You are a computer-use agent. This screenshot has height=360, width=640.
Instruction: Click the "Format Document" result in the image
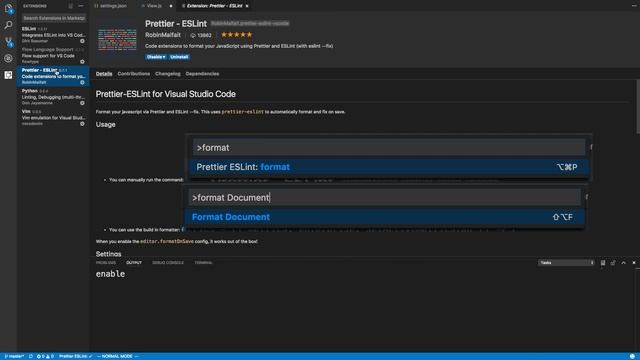384,217
